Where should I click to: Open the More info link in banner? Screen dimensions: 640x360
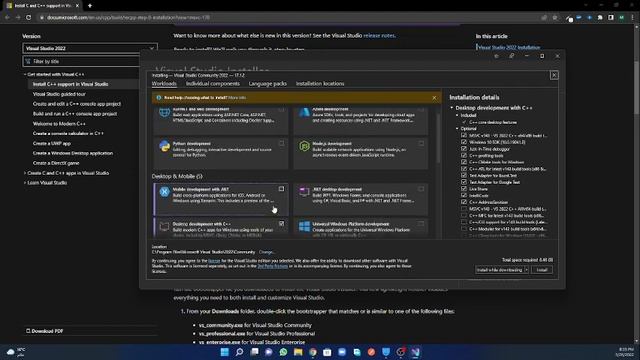[237, 98]
